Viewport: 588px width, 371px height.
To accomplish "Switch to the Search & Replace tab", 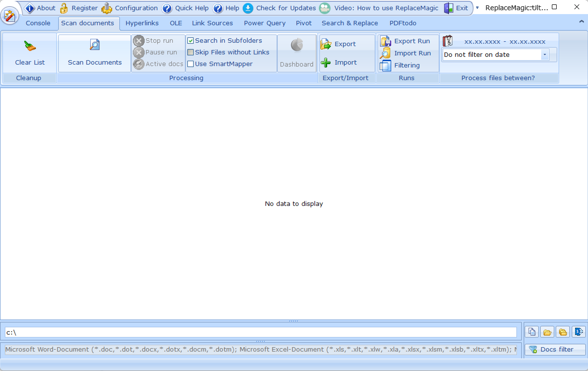I will (350, 23).
